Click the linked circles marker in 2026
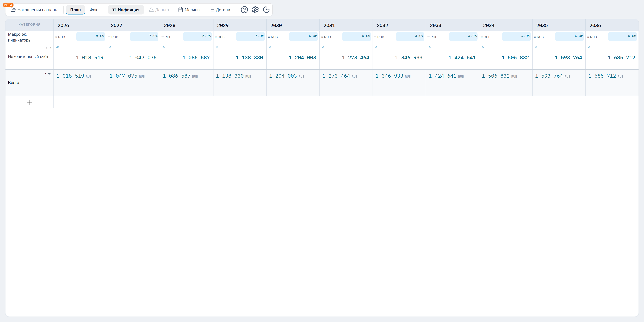 click(x=58, y=47)
